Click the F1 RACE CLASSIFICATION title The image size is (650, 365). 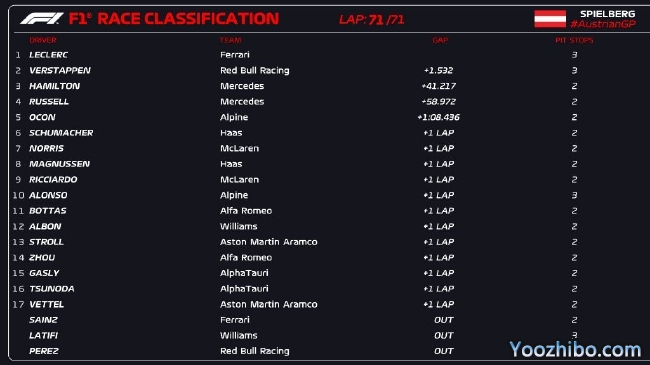coord(173,19)
